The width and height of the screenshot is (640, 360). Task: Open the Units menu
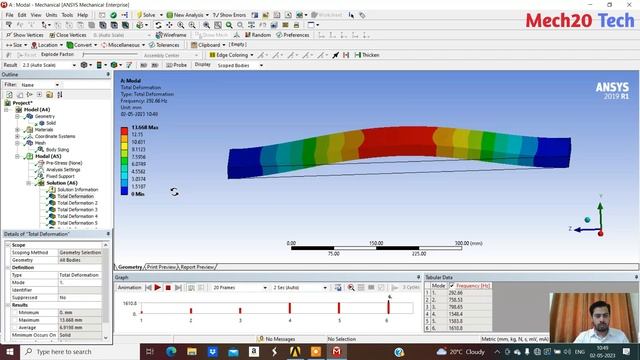(51, 15)
